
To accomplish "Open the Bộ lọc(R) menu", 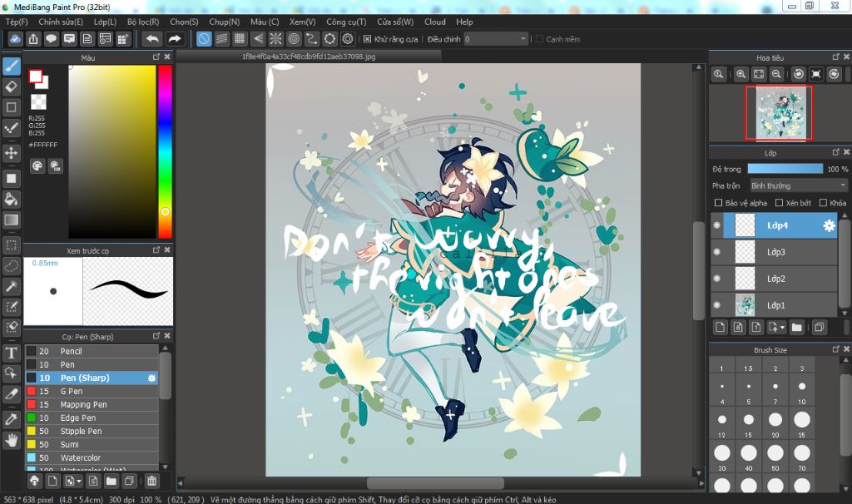I will click(x=143, y=22).
